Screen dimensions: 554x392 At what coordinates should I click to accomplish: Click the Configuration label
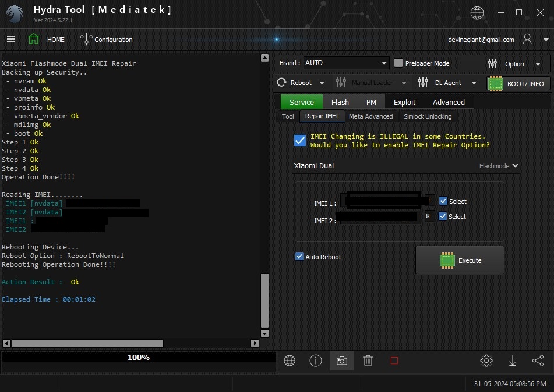[x=114, y=40]
